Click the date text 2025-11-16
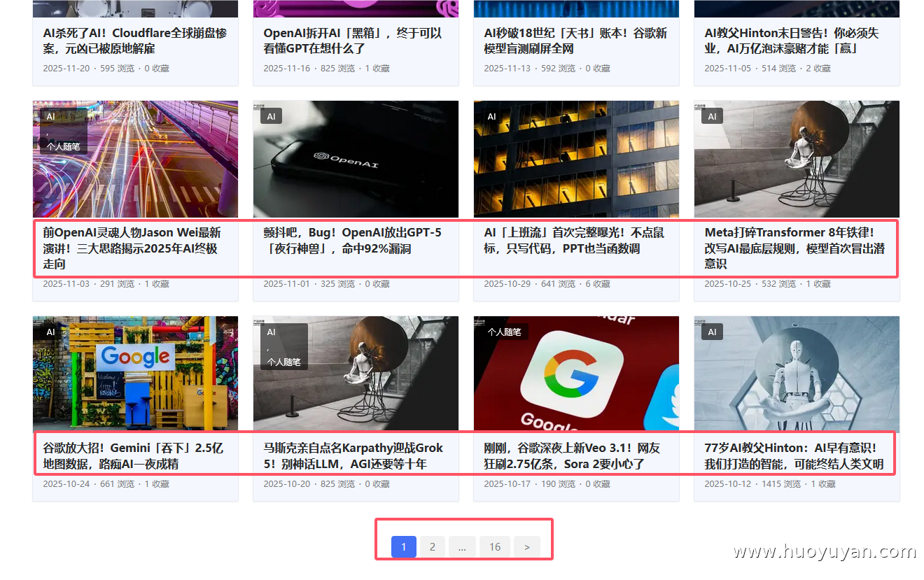 tap(287, 69)
